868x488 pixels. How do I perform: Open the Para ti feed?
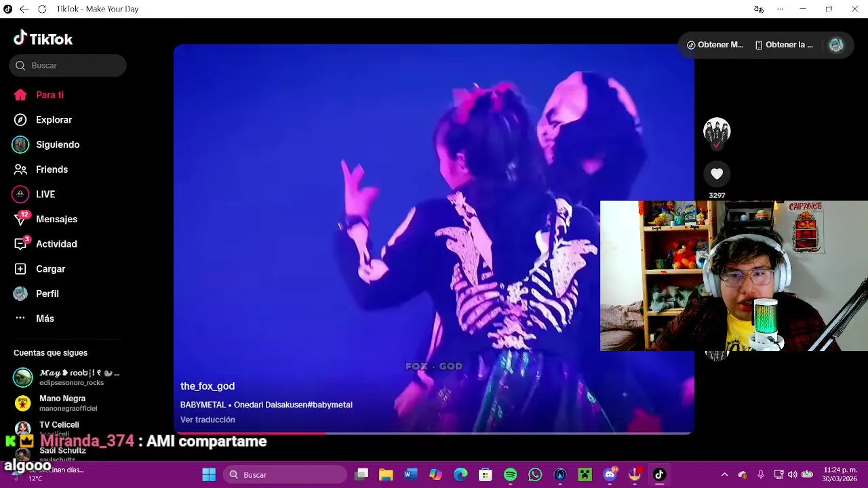click(x=50, y=95)
